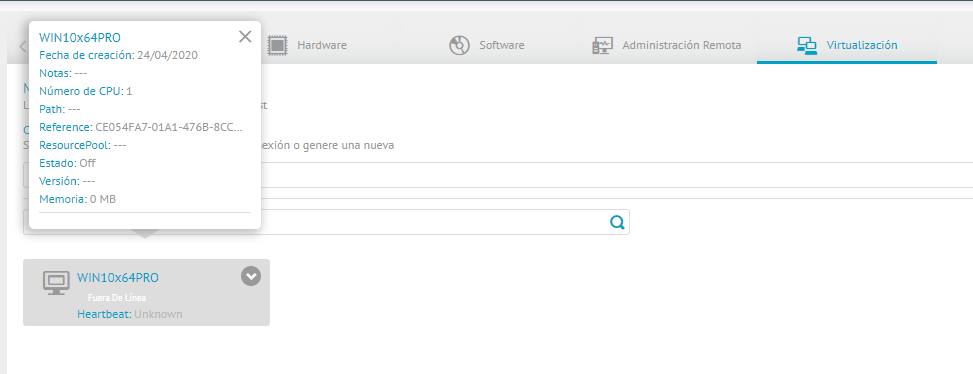This screenshot has height=374, width=973.
Task: Expand the WIN10x64PRO card dropdown arrow
Action: pos(251,276)
